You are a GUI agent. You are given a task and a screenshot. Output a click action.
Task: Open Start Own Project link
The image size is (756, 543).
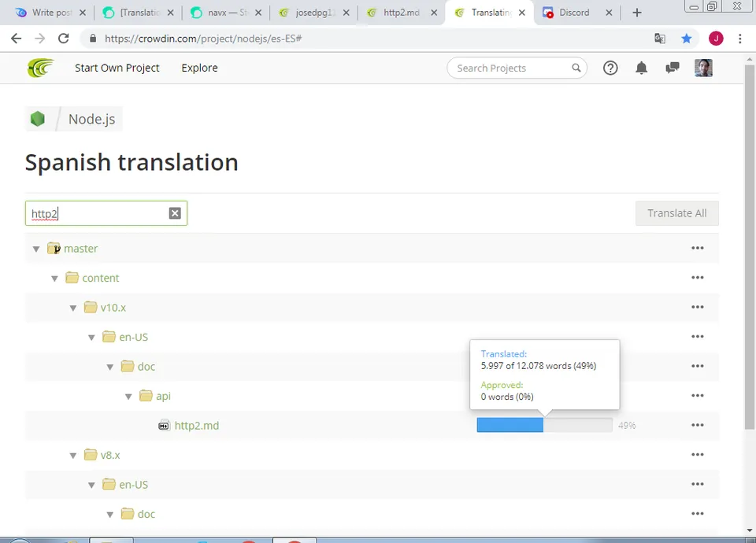point(117,68)
